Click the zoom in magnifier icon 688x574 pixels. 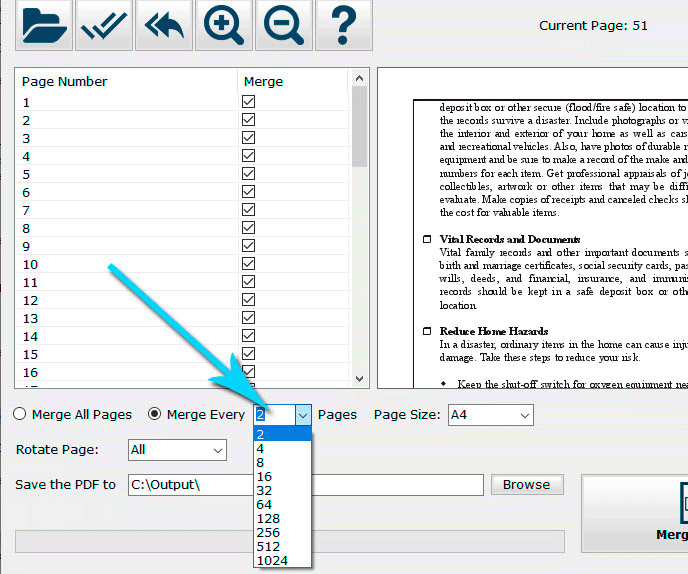tap(224, 25)
